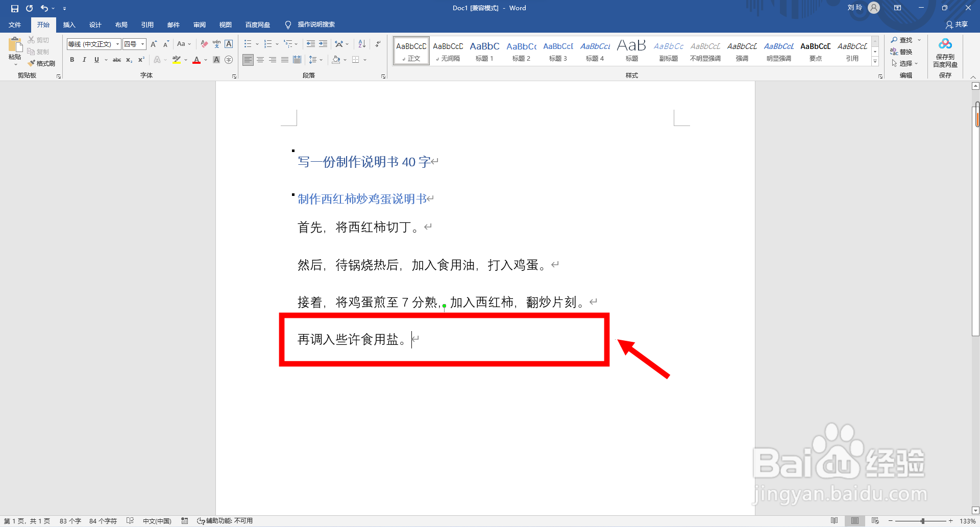
Task: Toggle distributed alignment
Action: pos(297,60)
